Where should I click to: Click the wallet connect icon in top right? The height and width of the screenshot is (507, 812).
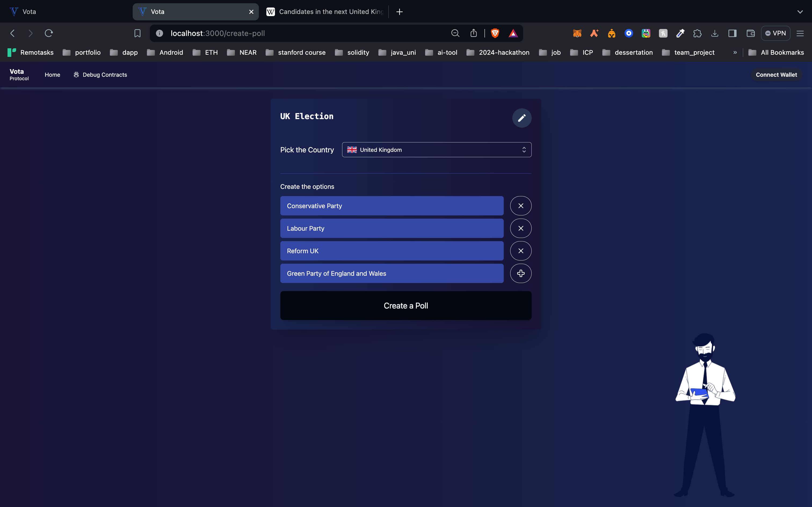[776, 74]
